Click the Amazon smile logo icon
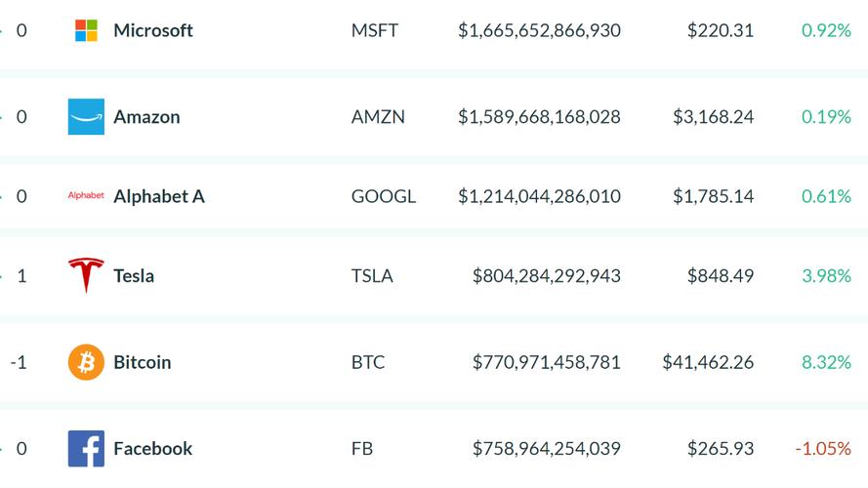Image resolution: width=868 pixels, height=488 pixels. (x=86, y=117)
